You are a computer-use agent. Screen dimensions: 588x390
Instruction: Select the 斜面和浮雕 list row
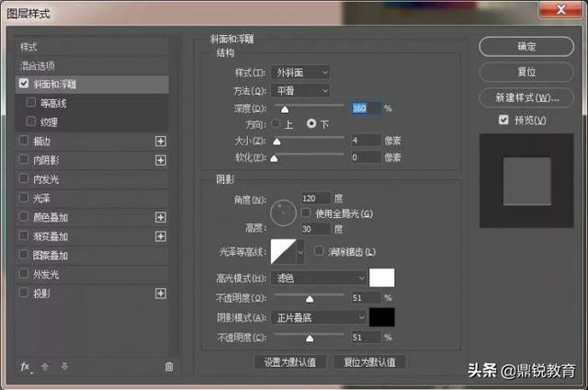[92, 84]
